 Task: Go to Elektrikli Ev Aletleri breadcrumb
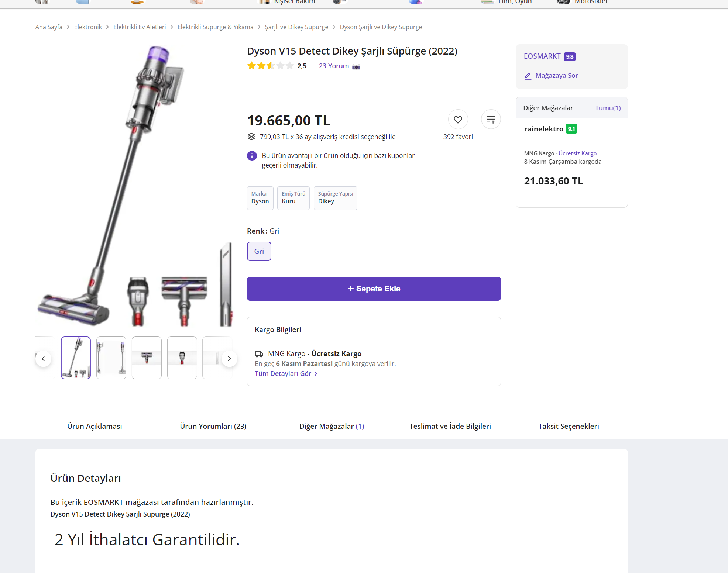[x=140, y=27]
